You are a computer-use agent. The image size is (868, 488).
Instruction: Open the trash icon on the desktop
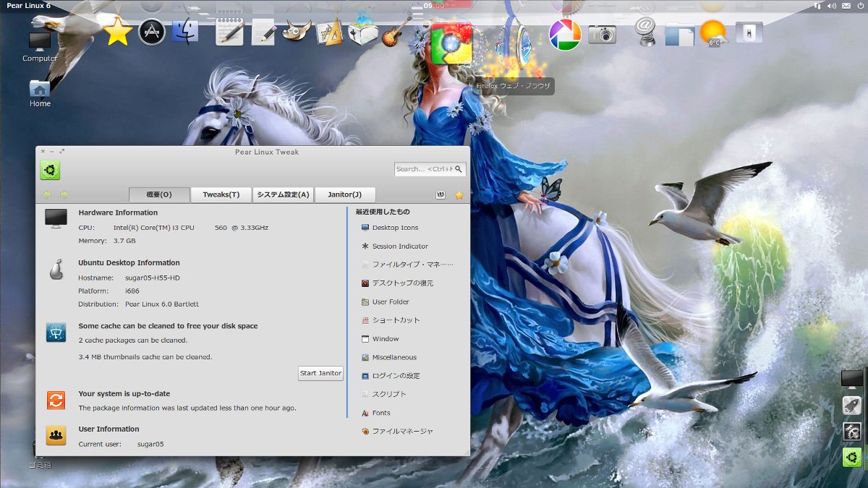40,455
